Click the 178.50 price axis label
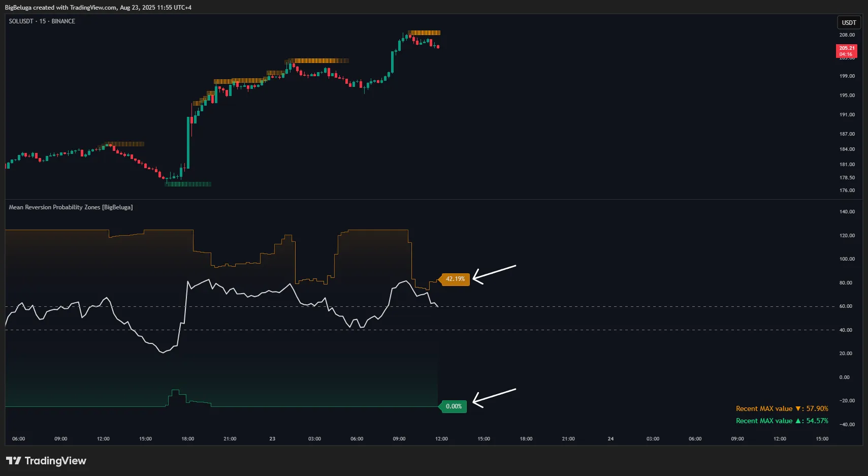This screenshot has height=476, width=868. coord(847,178)
